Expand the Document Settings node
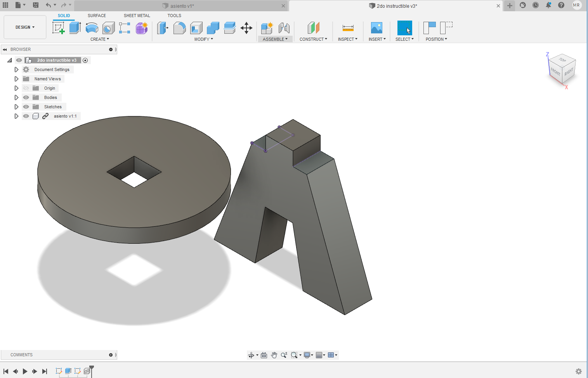 pos(16,69)
